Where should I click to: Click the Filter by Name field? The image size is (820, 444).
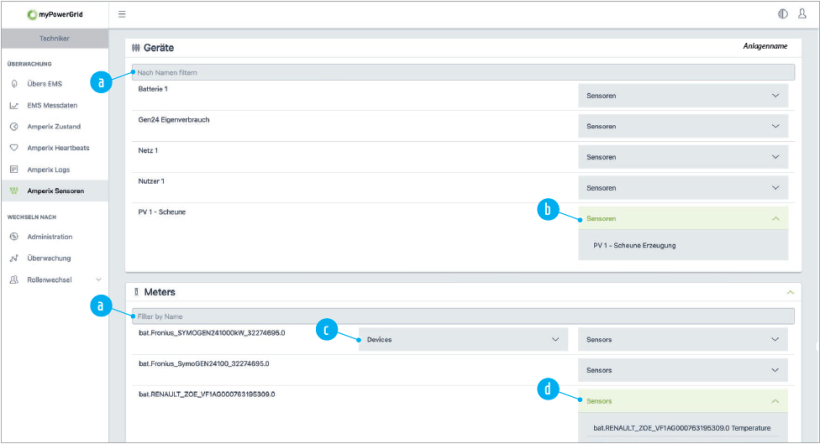coord(462,317)
